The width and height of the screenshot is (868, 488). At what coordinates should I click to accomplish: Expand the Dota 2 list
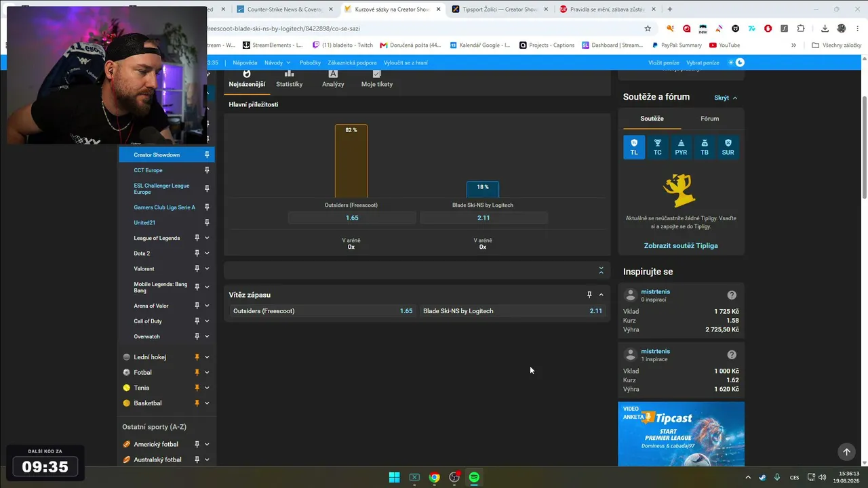point(207,253)
